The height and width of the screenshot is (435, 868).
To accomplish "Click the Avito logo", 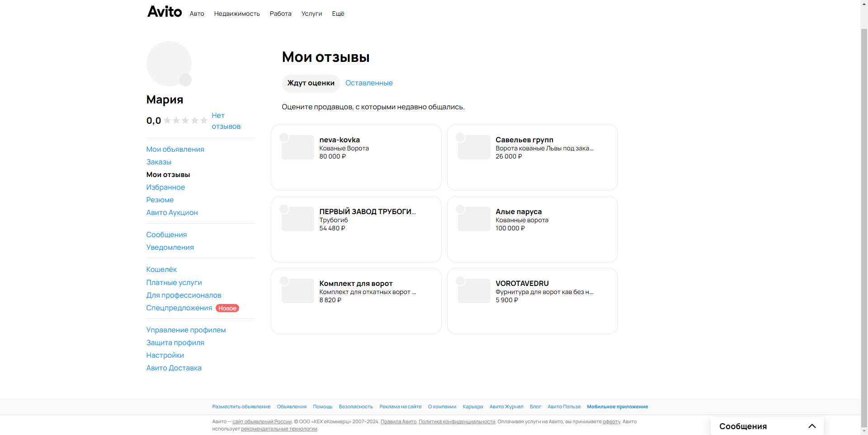I will coord(165,12).
